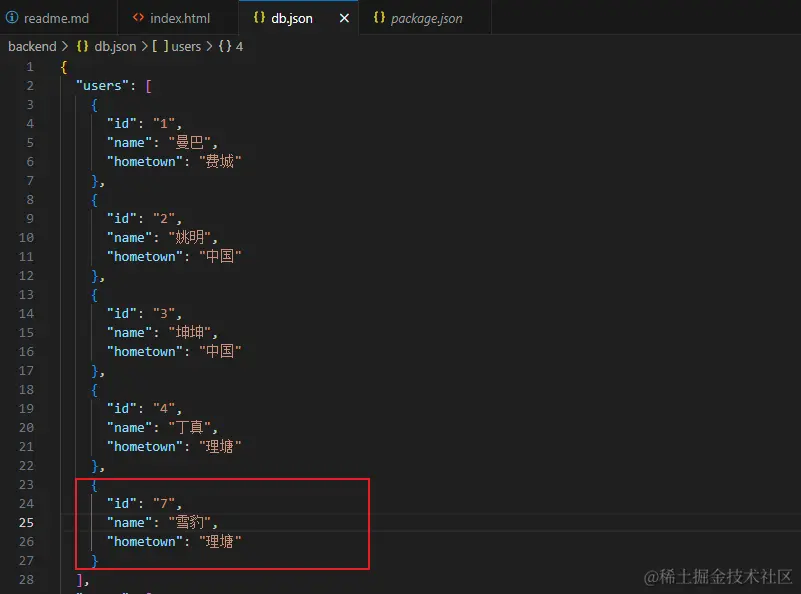Click the id value "2"
Image resolution: width=801 pixels, height=594 pixels.
tap(164, 219)
